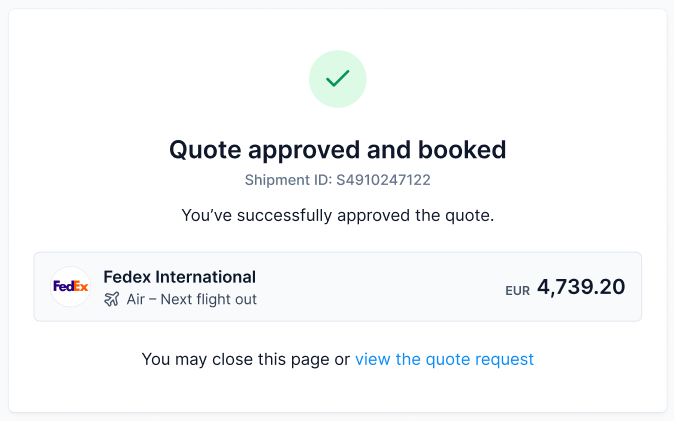Click the FedEx carrier logo
The width and height of the screenshot is (674, 421).
point(70,286)
